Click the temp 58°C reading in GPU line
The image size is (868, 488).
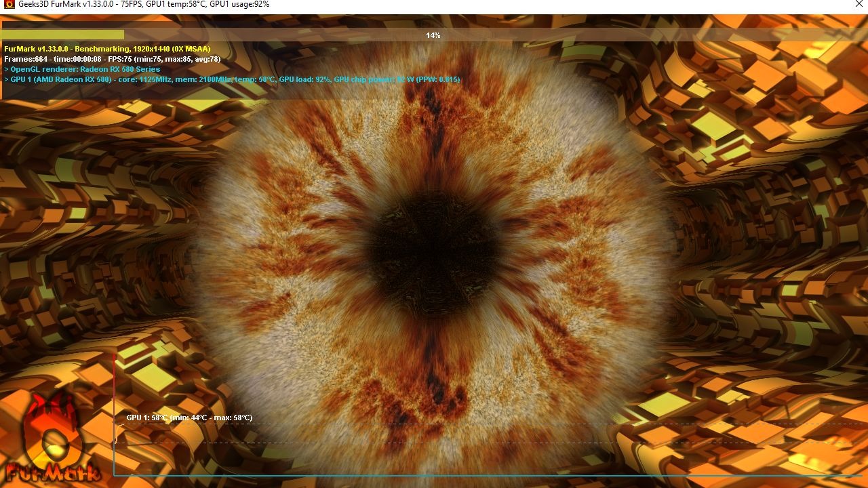[256, 79]
